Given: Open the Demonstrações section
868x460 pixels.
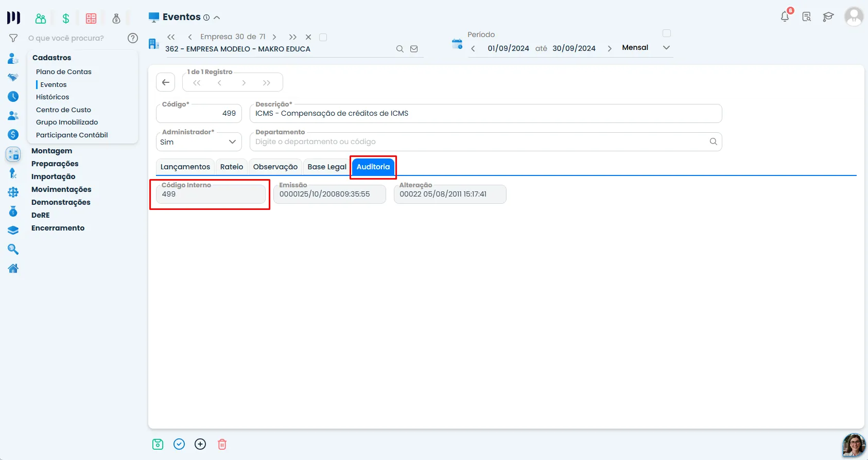Looking at the screenshot, I should [x=61, y=202].
